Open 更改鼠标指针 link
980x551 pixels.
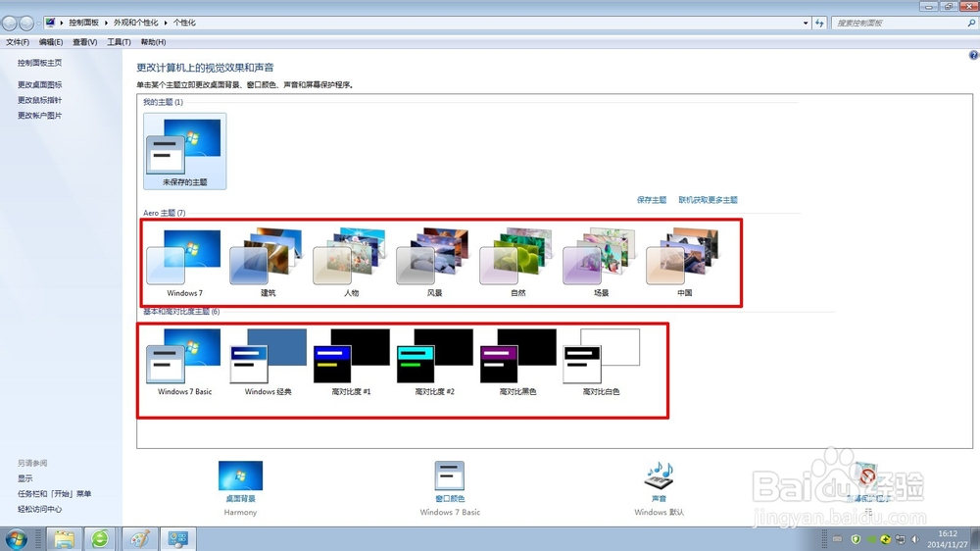(39, 100)
